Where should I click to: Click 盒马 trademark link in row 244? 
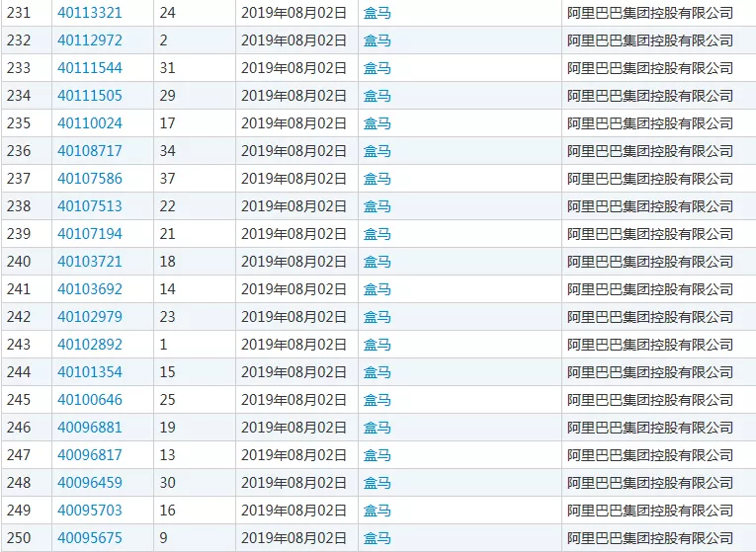378,372
